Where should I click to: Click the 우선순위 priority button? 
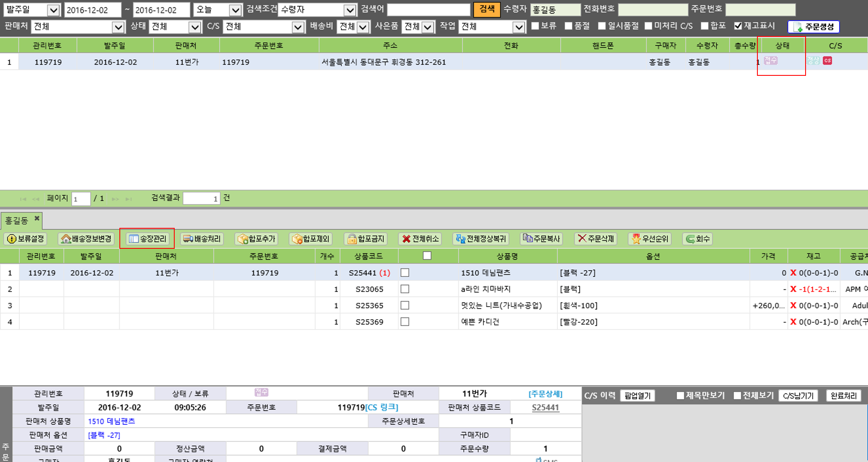pyautogui.click(x=650, y=239)
